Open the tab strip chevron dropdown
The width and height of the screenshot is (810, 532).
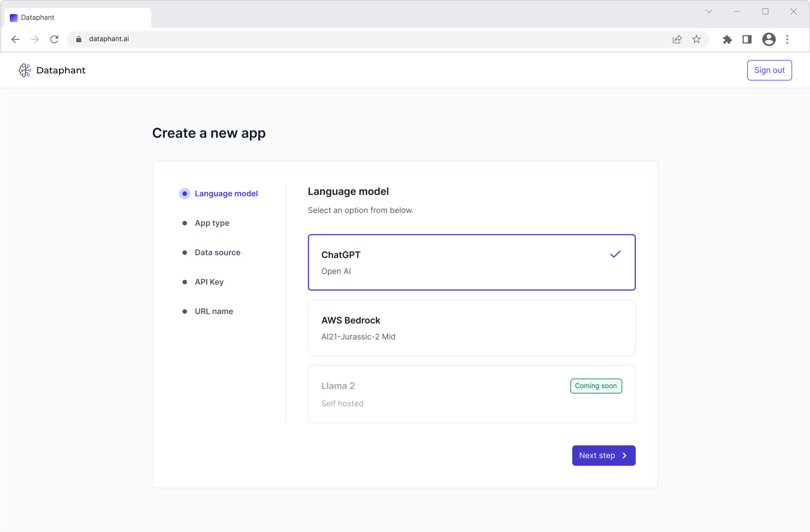(709, 11)
